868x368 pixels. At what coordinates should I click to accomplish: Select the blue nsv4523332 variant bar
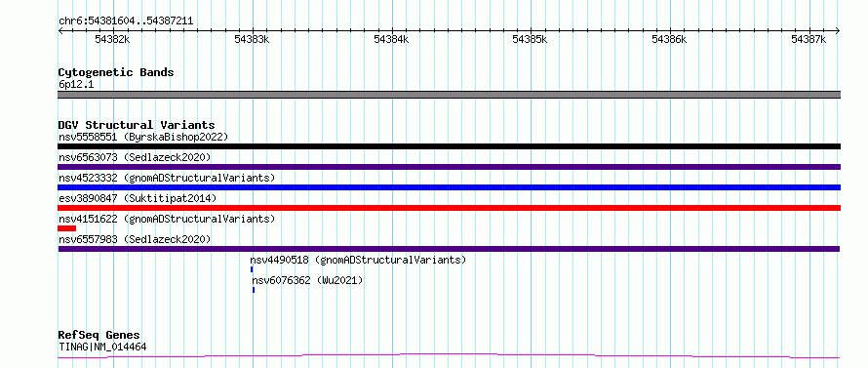click(449, 187)
